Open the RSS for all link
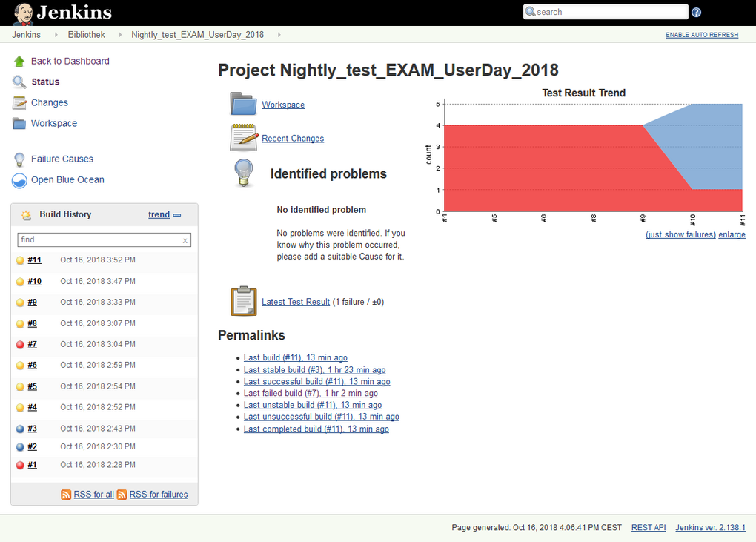 93,495
